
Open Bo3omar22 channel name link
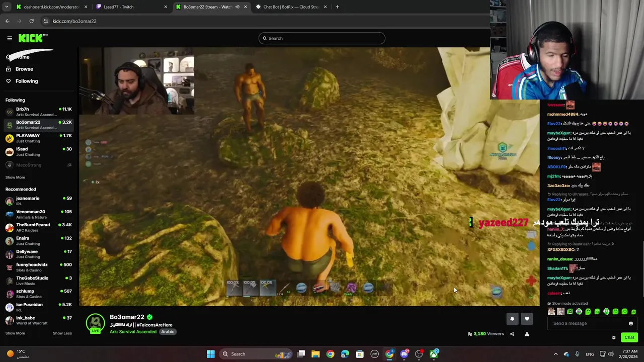[127, 317]
